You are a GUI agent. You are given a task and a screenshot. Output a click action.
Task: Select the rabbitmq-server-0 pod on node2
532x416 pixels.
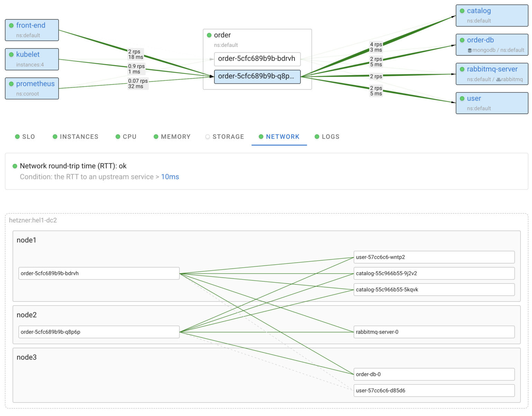434,332
